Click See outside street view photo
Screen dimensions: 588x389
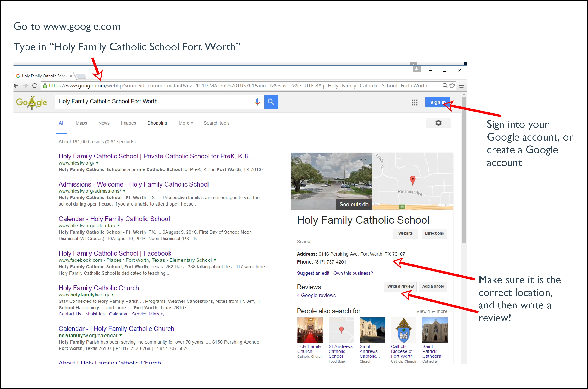pos(332,181)
